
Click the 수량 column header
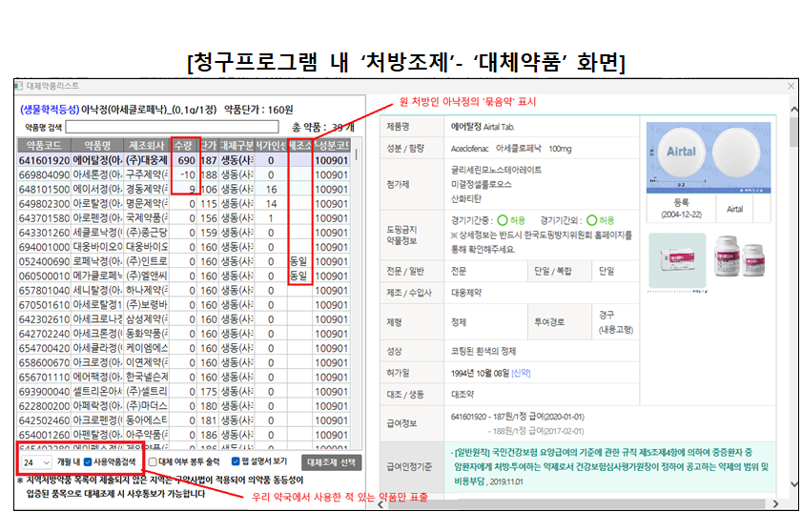[183, 145]
